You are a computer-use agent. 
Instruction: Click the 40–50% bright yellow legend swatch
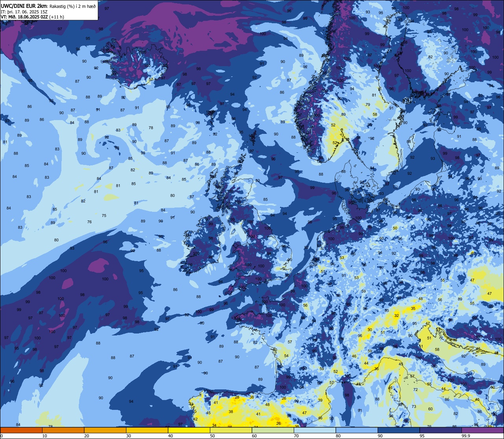[189, 430]
